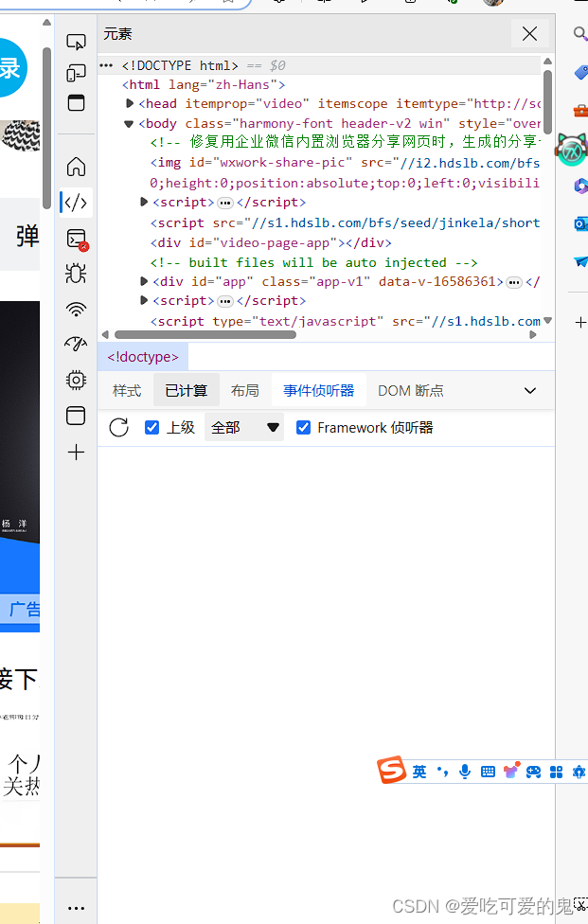This screenshot has height=924, width=588.
Task: Open the Network wifi icon
Action: 76,309
